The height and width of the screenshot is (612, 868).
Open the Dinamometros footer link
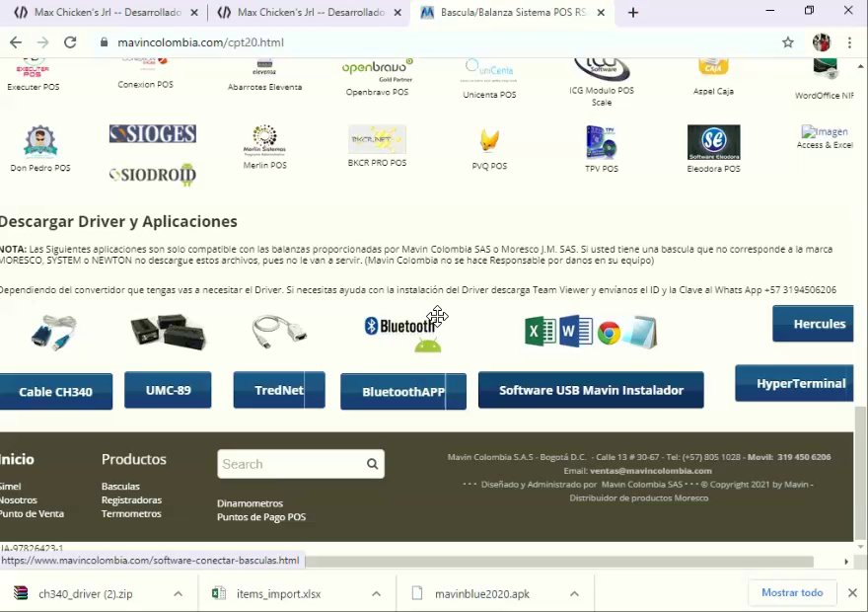250,503
